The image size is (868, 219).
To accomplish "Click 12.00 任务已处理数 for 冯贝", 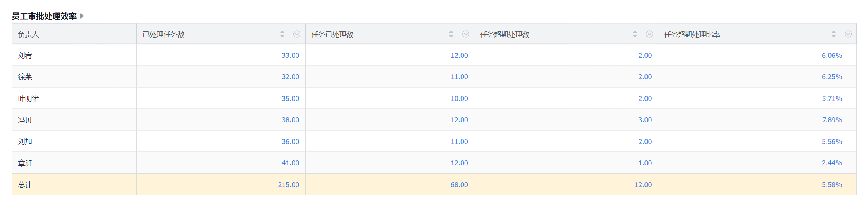I will (x=459, y=120).
